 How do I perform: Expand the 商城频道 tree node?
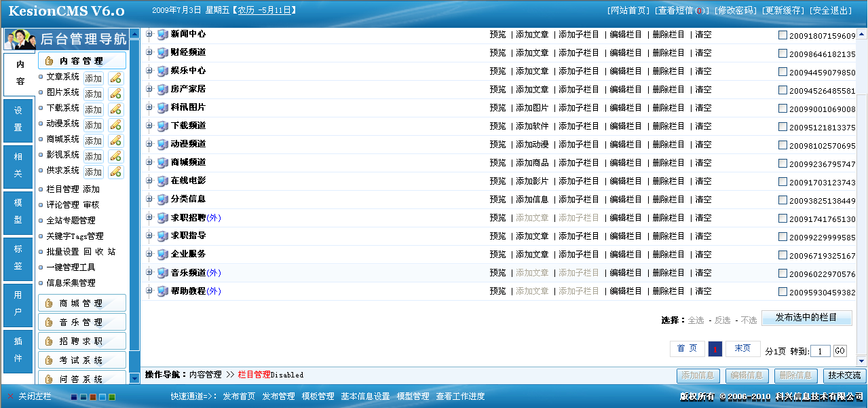coord(149,162)
